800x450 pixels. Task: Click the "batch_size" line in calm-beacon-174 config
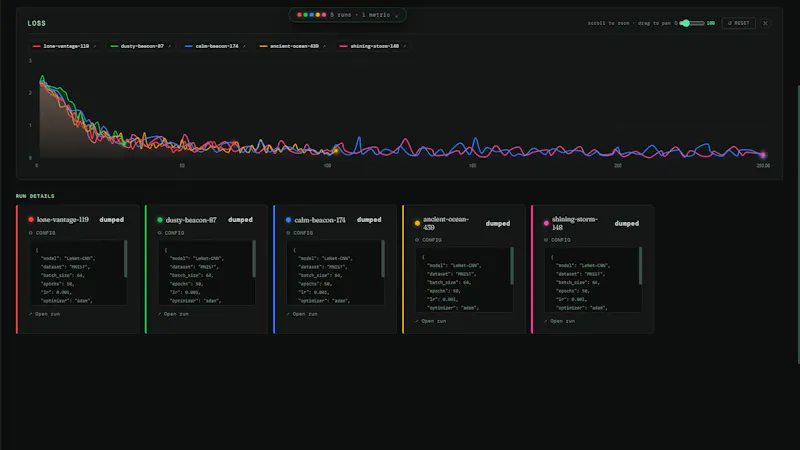tap(319, 276)
